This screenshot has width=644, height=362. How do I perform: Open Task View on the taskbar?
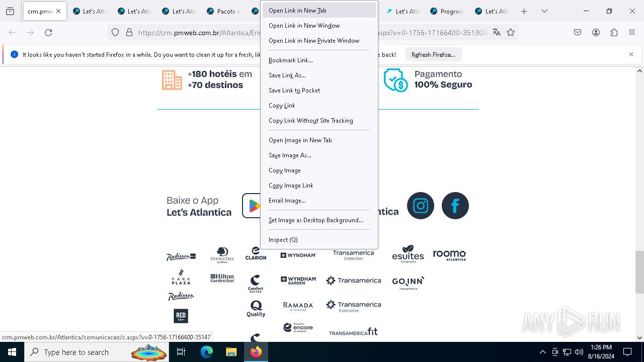[182, 352]
